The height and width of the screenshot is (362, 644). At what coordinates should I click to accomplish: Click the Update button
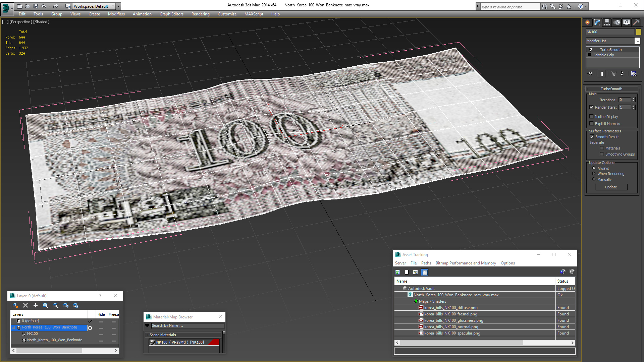pyautogui.click(x=611, y=187)
